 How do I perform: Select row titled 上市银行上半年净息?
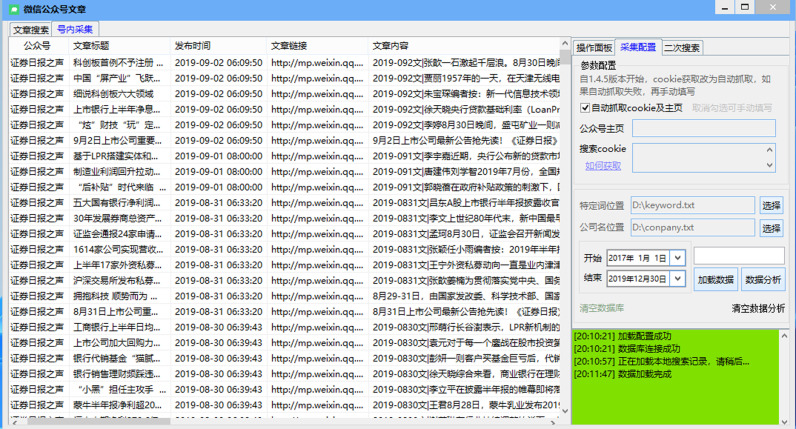(284, 109)
